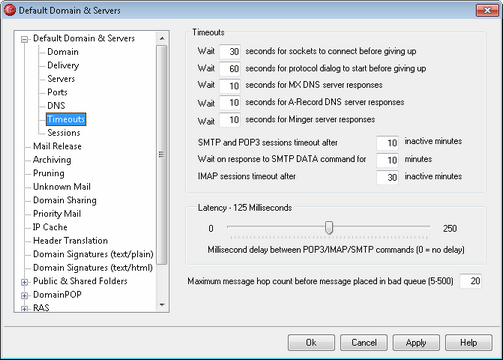Click the tree scrollbar down arrow
The image size is (503, 360).
[x=162, y=305]
